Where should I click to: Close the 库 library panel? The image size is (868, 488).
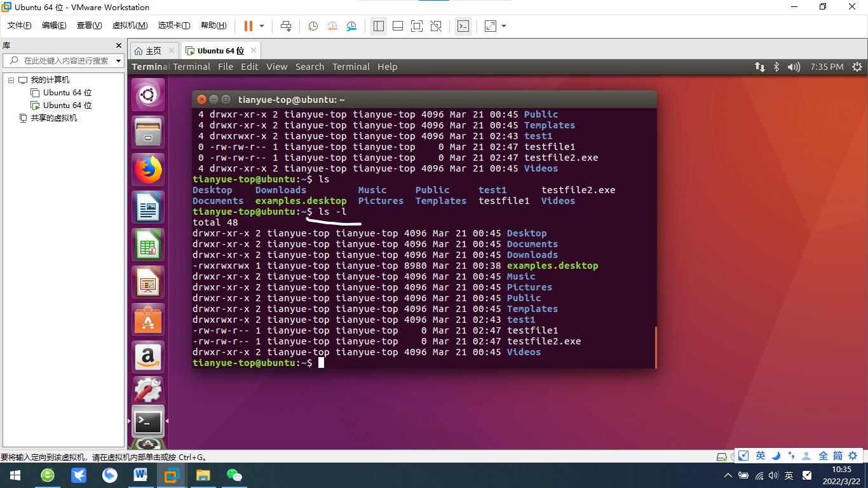point(118,45)
